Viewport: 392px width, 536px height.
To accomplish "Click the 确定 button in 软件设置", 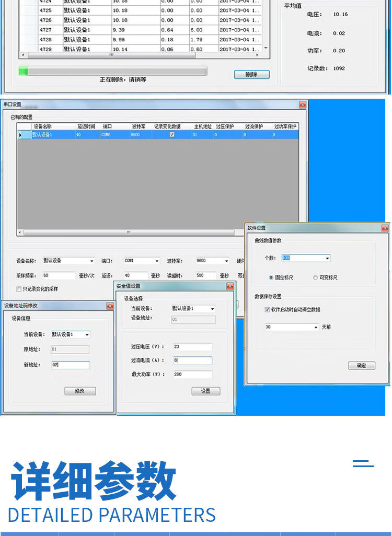I will [362, 366].
